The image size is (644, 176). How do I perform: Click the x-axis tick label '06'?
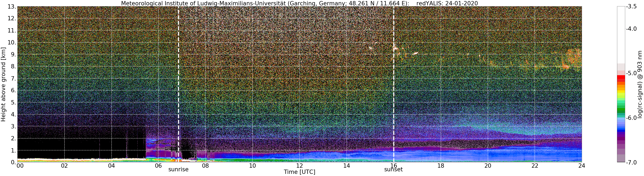click(x=158, y=166)
